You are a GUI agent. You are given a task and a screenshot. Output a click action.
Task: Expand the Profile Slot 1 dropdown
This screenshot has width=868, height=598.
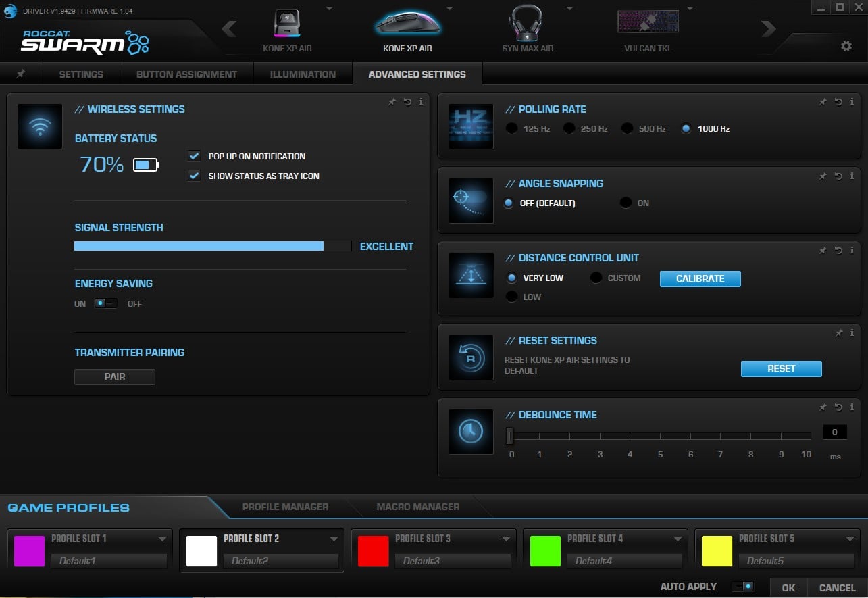point(162,539)
